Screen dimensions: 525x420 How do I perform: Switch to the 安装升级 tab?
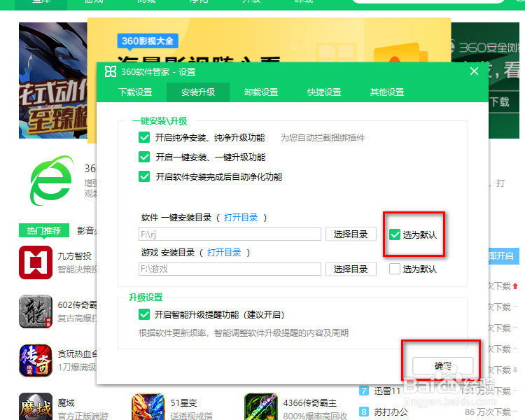tap(198, 92)
